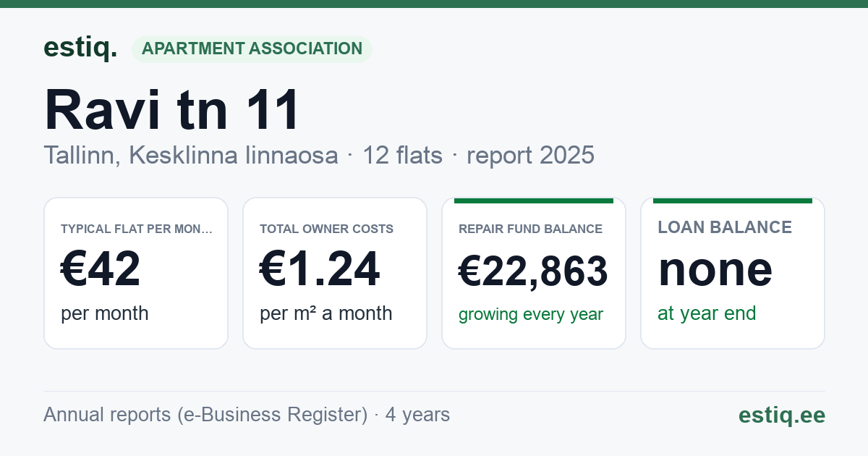
Task: Open the estiq.ee link
Action: [x=782, y=415]
